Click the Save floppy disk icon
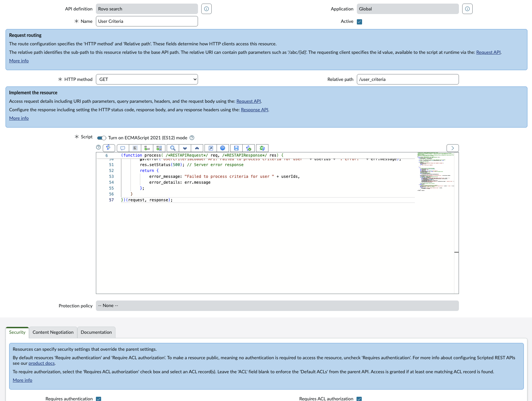 [x=236, y=148]
